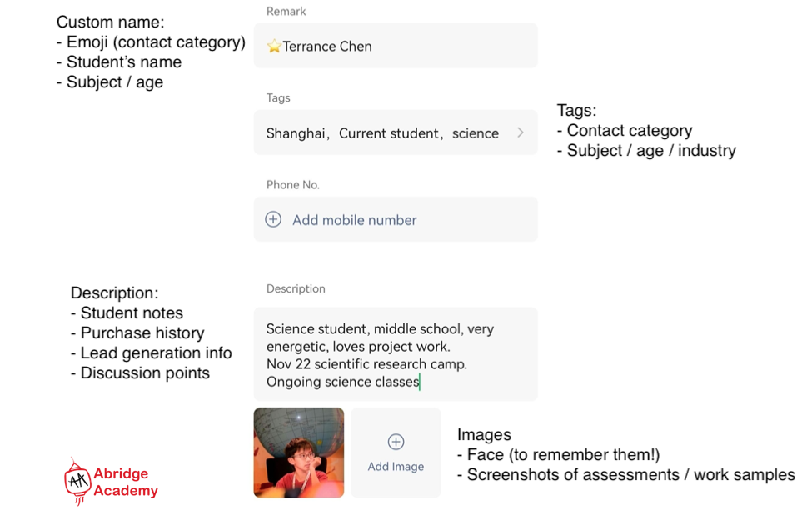Click the Abridge Academy lantern logo
Image resolution: width=812 pixels, height=515 pixels.
point(77,482)
